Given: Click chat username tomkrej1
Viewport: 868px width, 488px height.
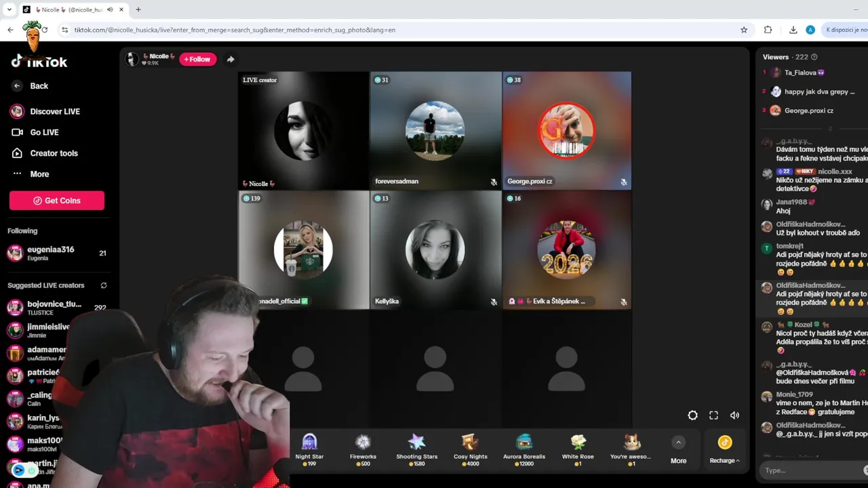Looking at the screenshot, I should 790,246.
